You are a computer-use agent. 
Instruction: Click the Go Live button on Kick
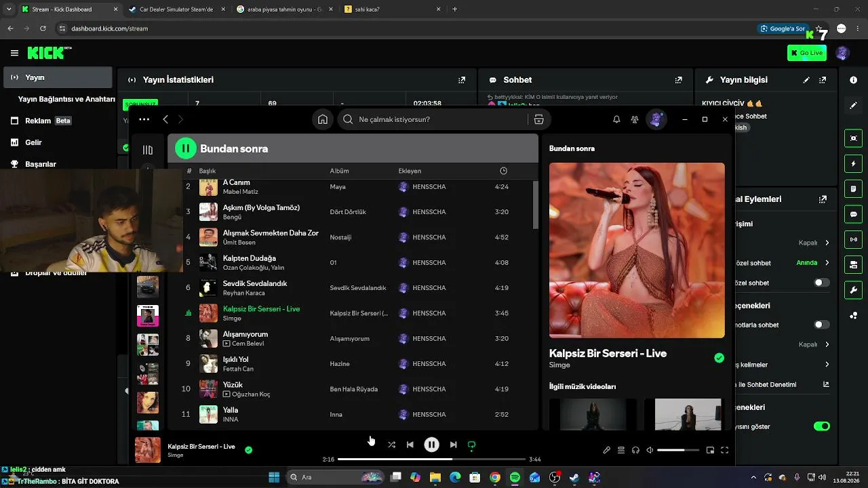tap(807, 53)
